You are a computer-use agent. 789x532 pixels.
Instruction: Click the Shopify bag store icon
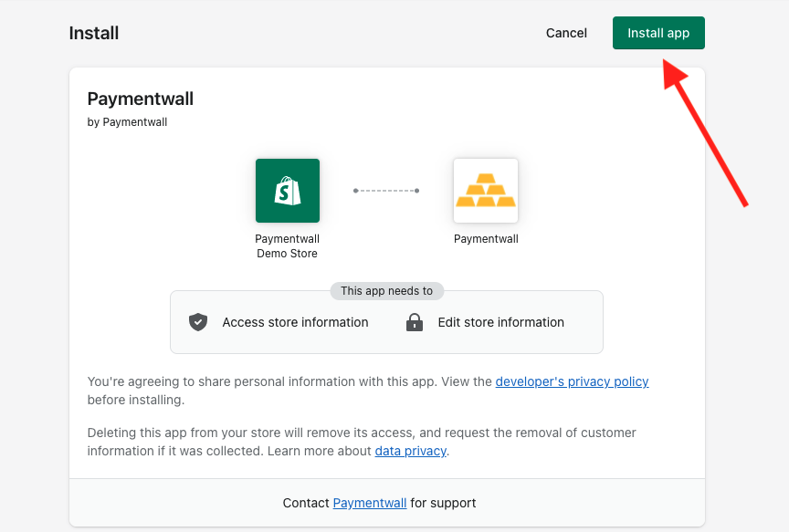pyautogui.click(x=288, y=191)
